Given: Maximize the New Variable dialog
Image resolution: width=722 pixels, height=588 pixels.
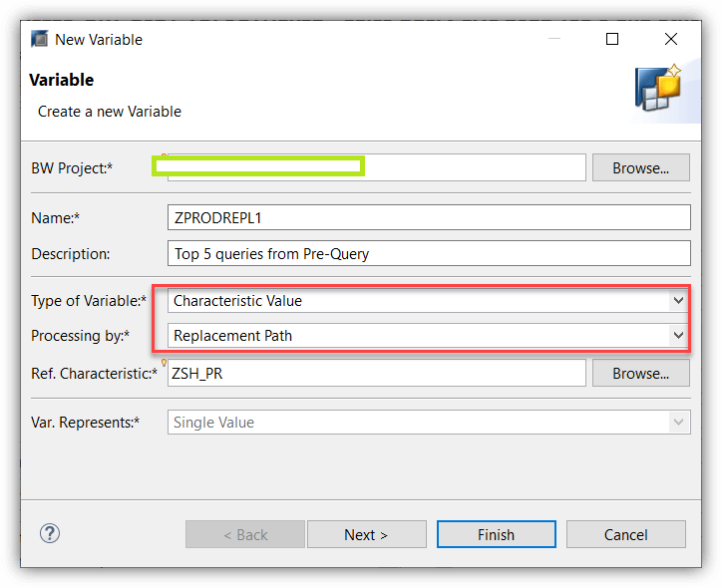Looking at the screenshot, I should point(612,39).
